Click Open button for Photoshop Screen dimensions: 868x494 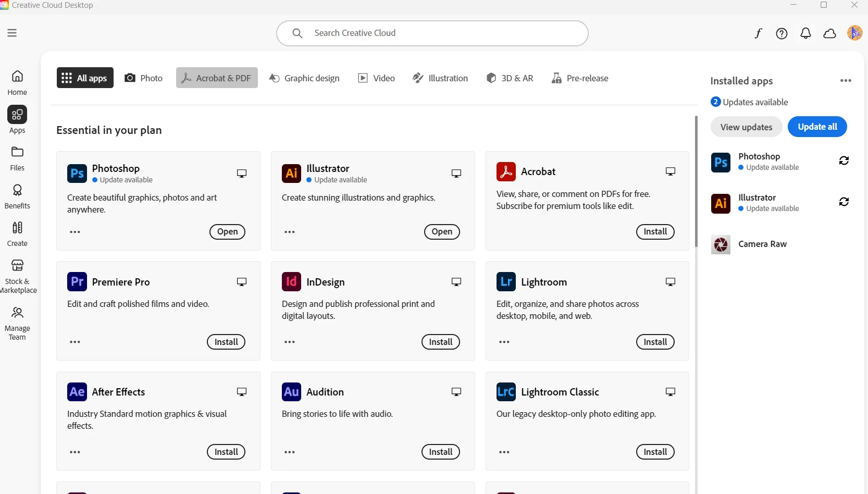tap(227, 232)
